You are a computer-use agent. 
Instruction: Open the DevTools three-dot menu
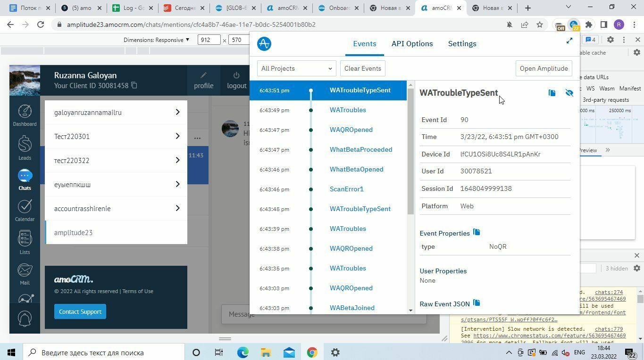click(x=624, y=40)
